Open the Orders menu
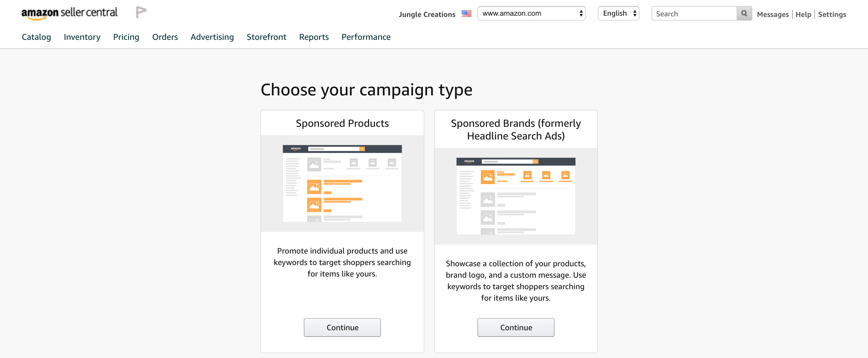The width and height of the screenshot is (868, 358). coord(165,37)
